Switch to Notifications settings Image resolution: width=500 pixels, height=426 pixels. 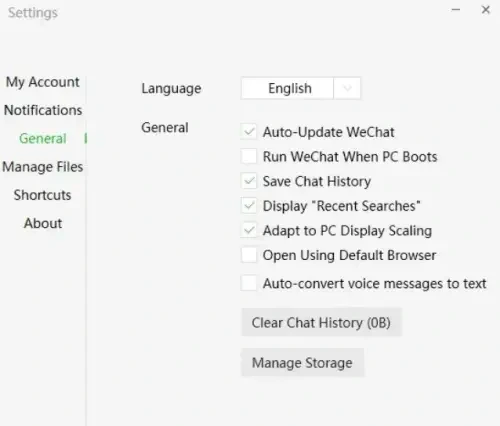(43, 110)
